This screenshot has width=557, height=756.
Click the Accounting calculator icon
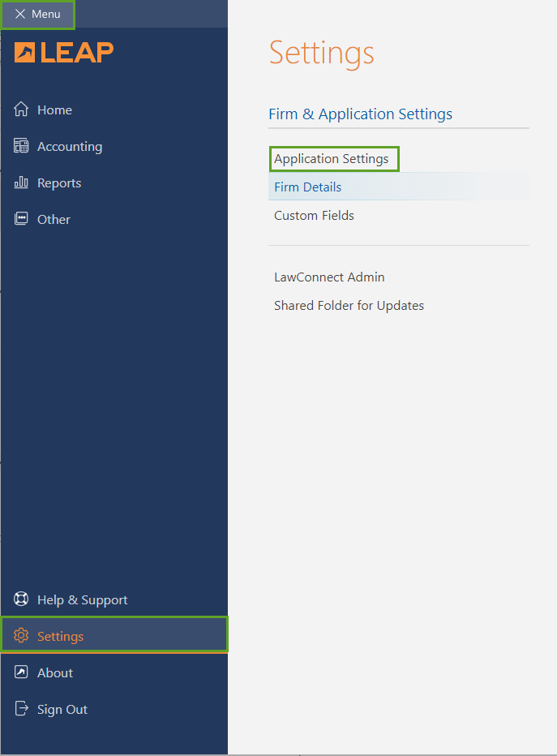[x=21, y=146]
